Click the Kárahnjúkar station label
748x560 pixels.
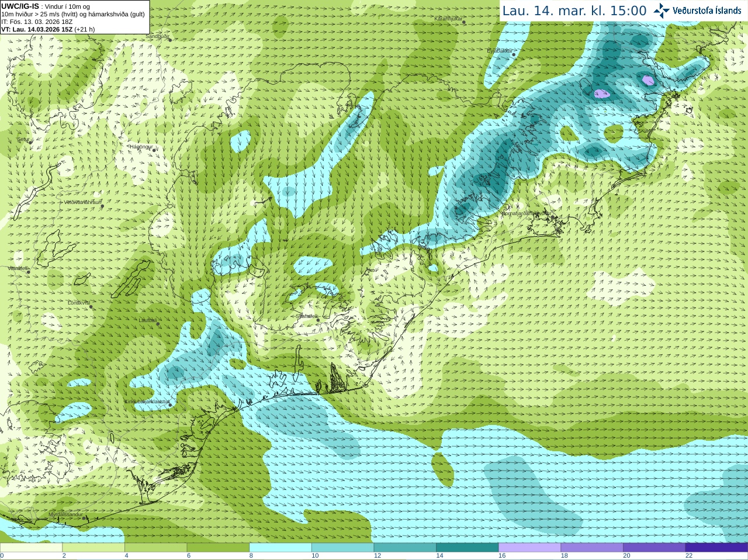(448, 19)
